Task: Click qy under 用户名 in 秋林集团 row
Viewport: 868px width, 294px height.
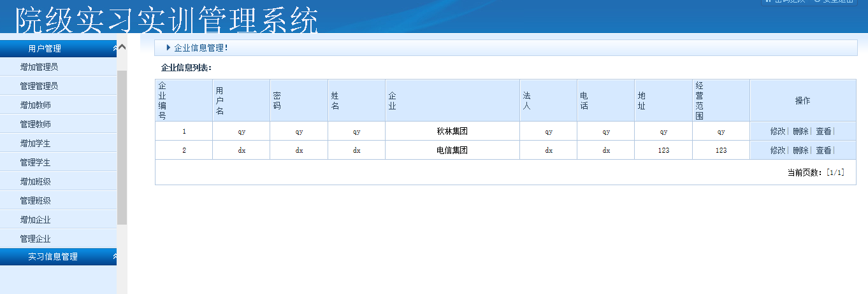Action: point(242,132)
